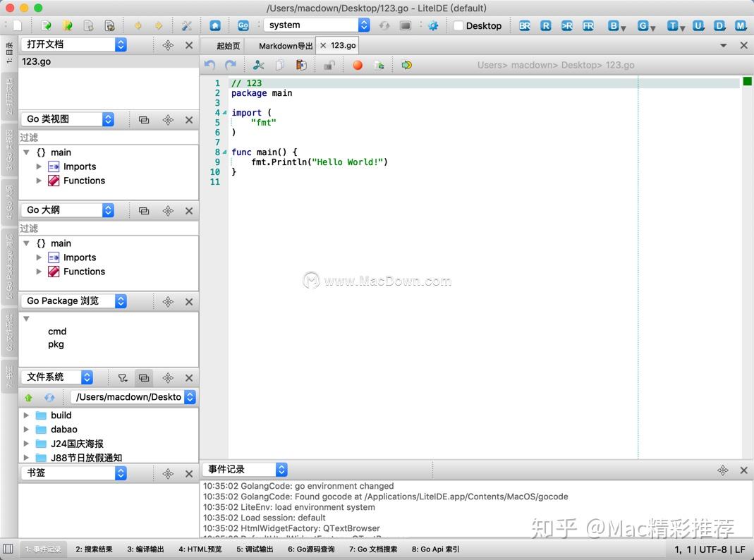
Task: Click the M icon in the build toolbar
Action: point(741,25)
